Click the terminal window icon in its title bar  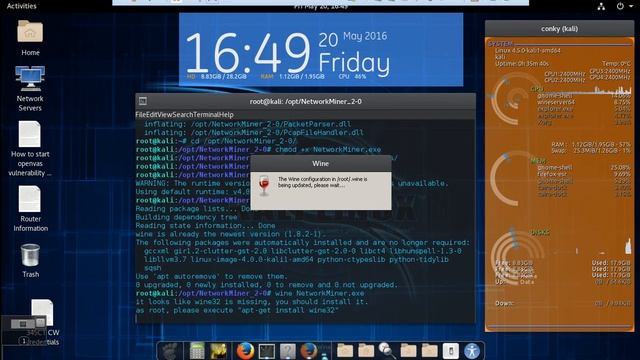pos(142,101)
